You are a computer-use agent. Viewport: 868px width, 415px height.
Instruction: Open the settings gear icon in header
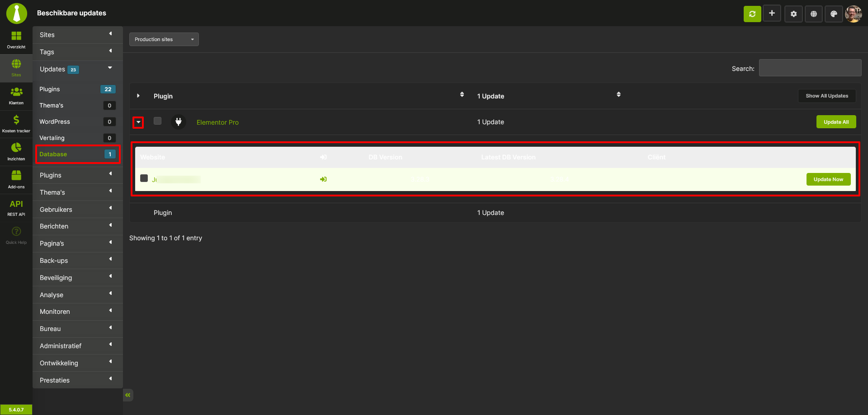[x=793, y=14]
